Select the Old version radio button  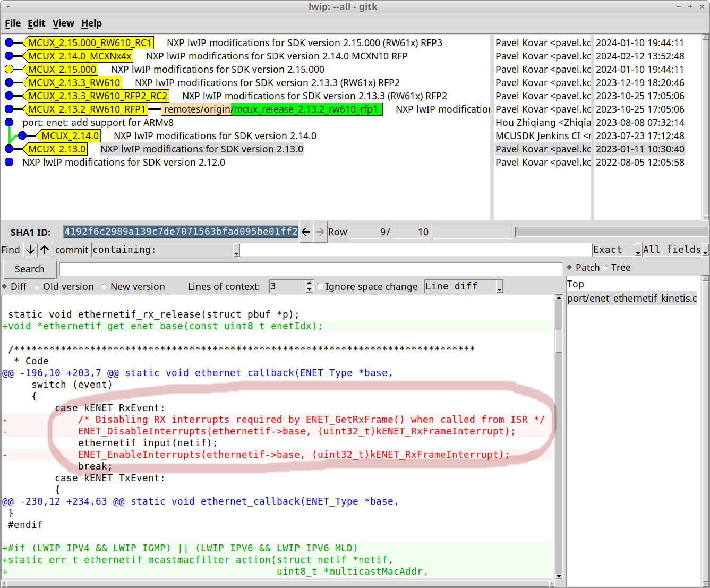point(36,286)
